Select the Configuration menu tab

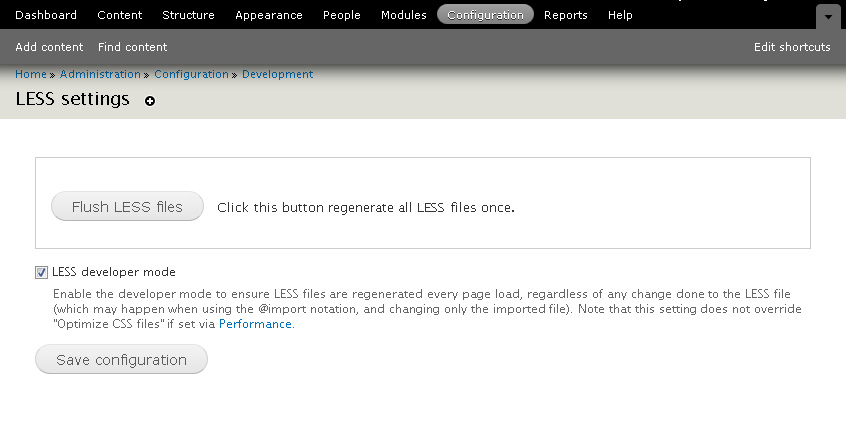point(486,15)
